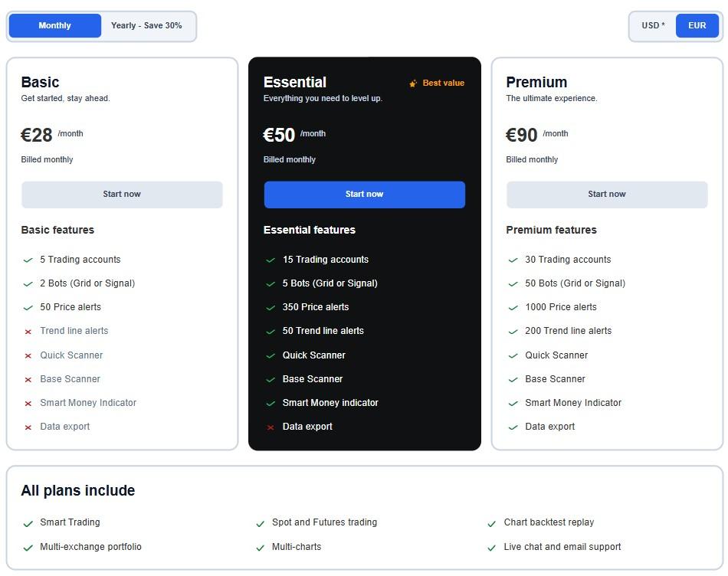Click the checkmark beside Smart Trading
The width and height of the screenshot is (728, 576).
coord(28,523)
